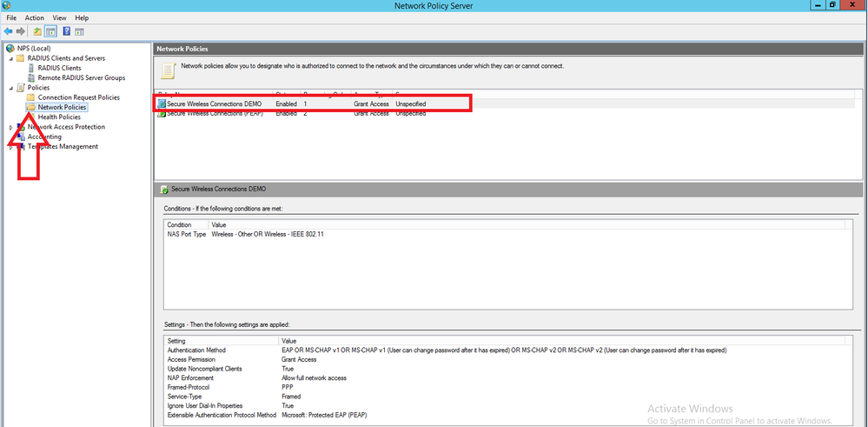Select Health Policies in the tree
This screenshot has width=868, height=427.
click(x=59, y=117)
